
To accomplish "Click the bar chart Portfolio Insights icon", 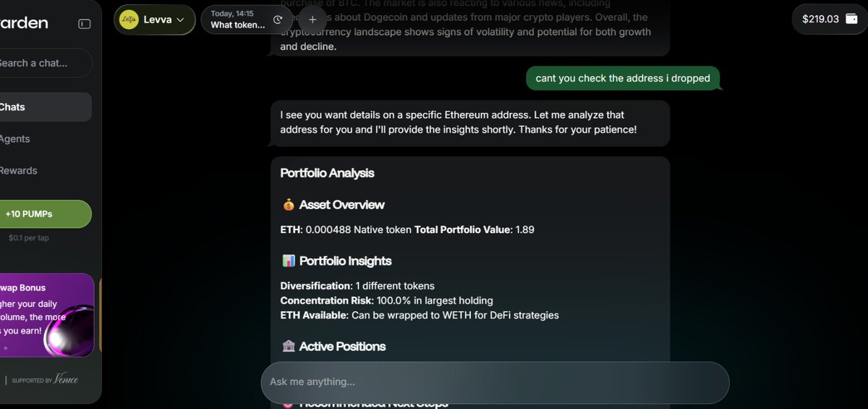I will (288, 261).
